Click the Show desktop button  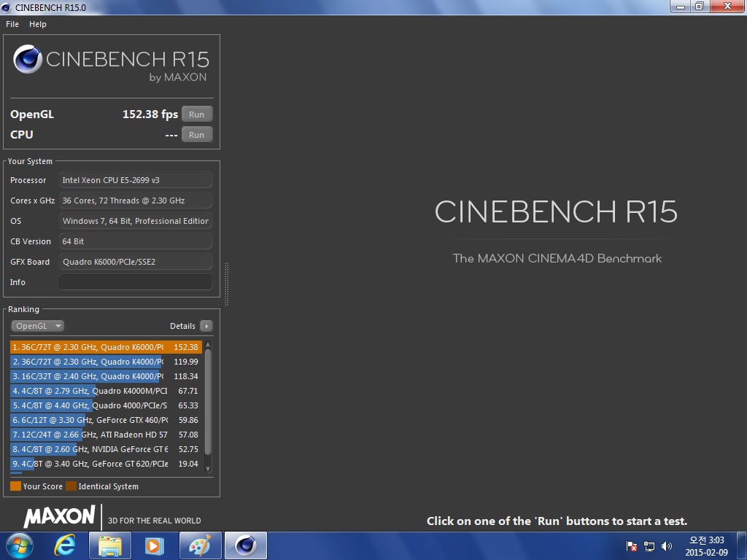coord(742,545)
